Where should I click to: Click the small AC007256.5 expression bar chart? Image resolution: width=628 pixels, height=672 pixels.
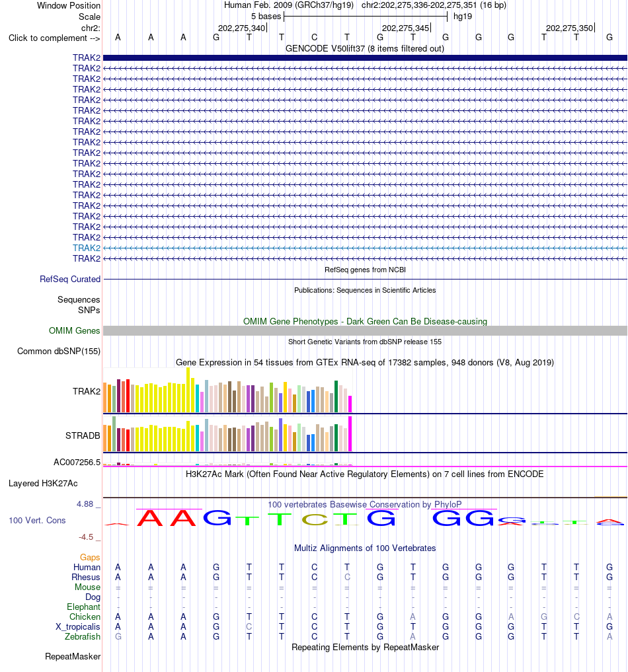coord(227,464)
